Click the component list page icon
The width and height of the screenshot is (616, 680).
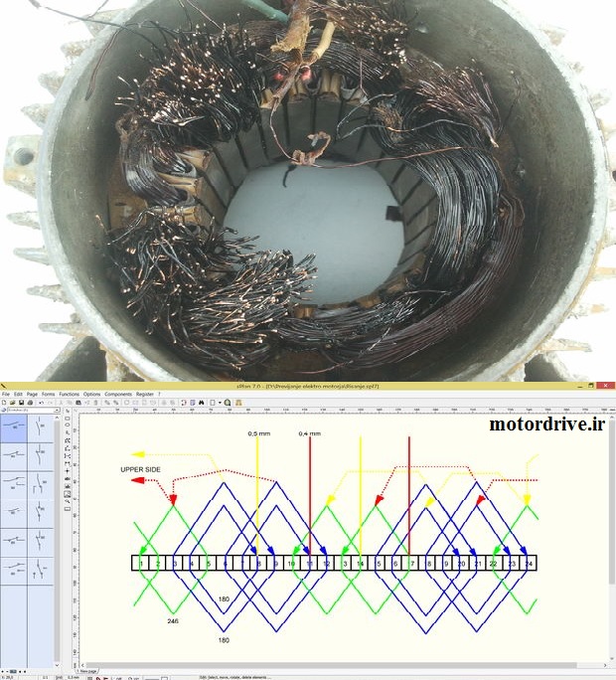click(193, 403)
